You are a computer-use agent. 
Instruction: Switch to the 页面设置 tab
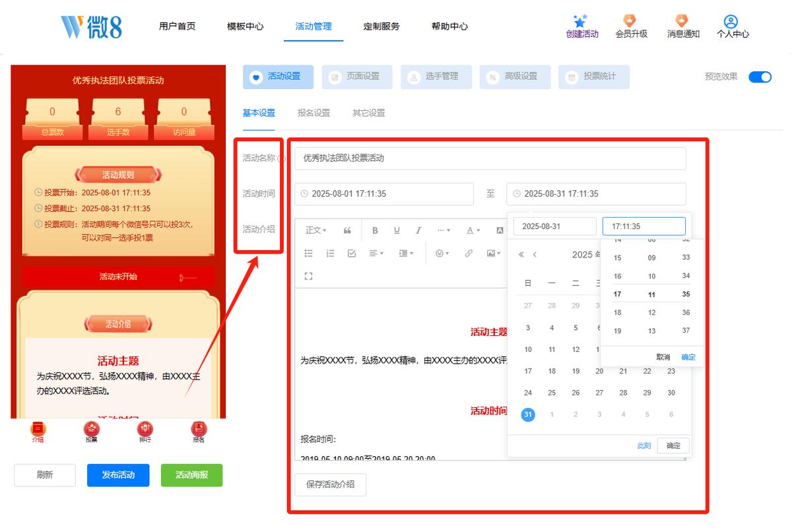(357, 77)
